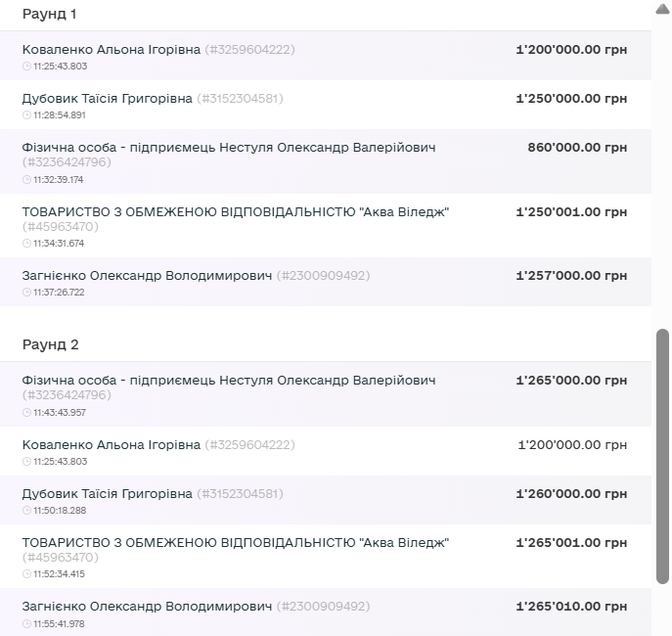The height and width of the screenshot is (636, 672).
Task: Click the clock icon before 11:34:31.674
Action: tap(26, 244)
